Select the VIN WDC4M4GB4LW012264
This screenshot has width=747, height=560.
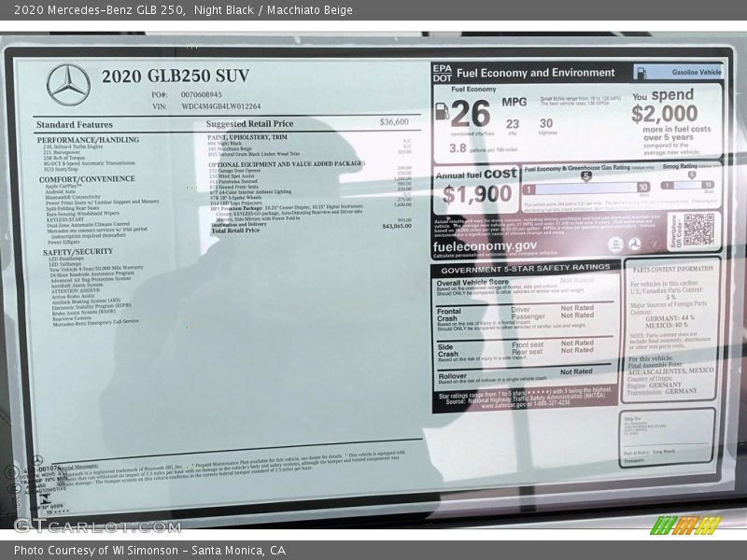(220, 106)
